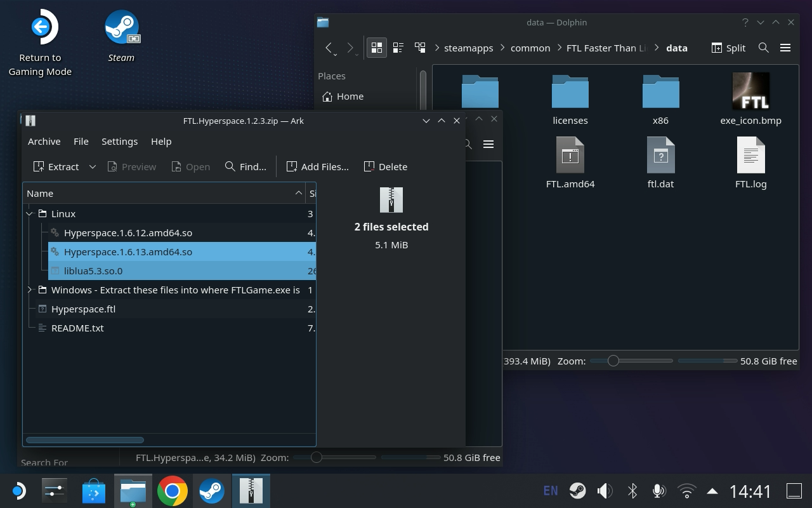Open the application launcher in taskbar
The height and width of the screenshot is (508, 812).
tap(18, 491)
